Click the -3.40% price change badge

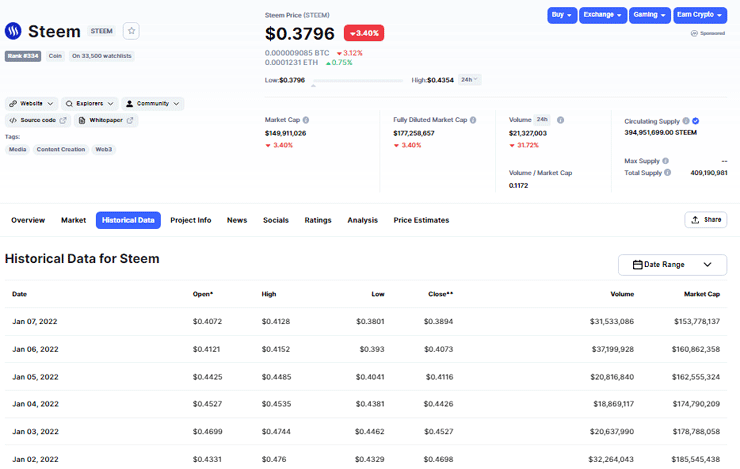tap(364, 33)
